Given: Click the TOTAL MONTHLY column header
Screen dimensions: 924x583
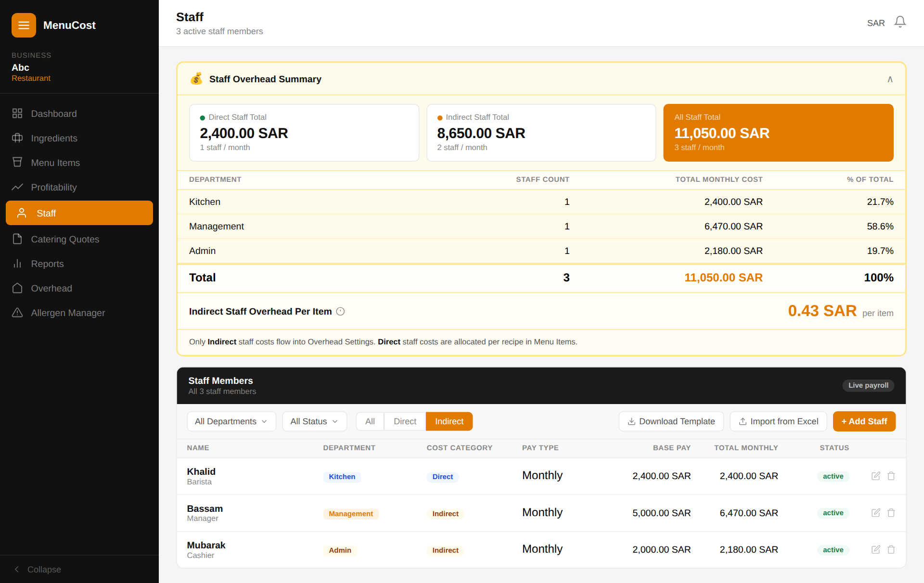Looking at the screenshot, I should coord(745,448).
